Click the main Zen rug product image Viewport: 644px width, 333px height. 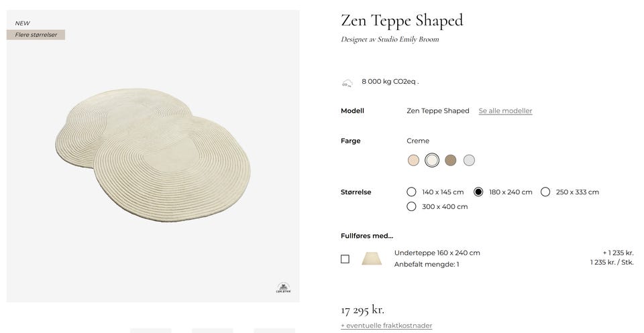coord(153,155)
